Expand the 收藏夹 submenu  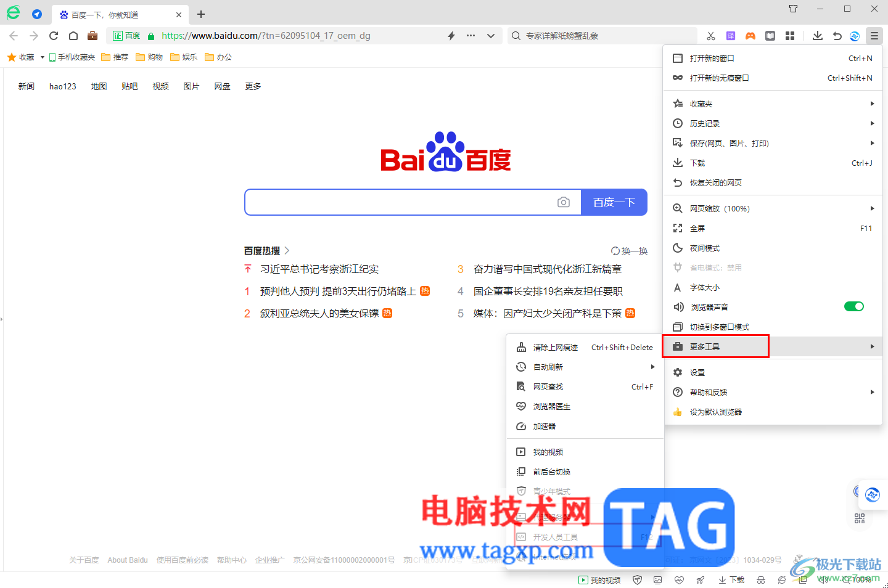(773, 104)
